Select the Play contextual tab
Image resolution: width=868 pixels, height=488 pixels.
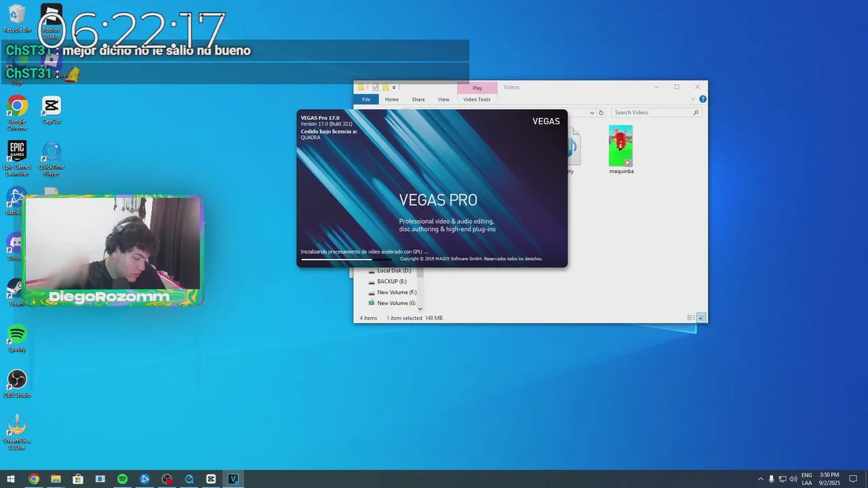[x=477, y=87]
